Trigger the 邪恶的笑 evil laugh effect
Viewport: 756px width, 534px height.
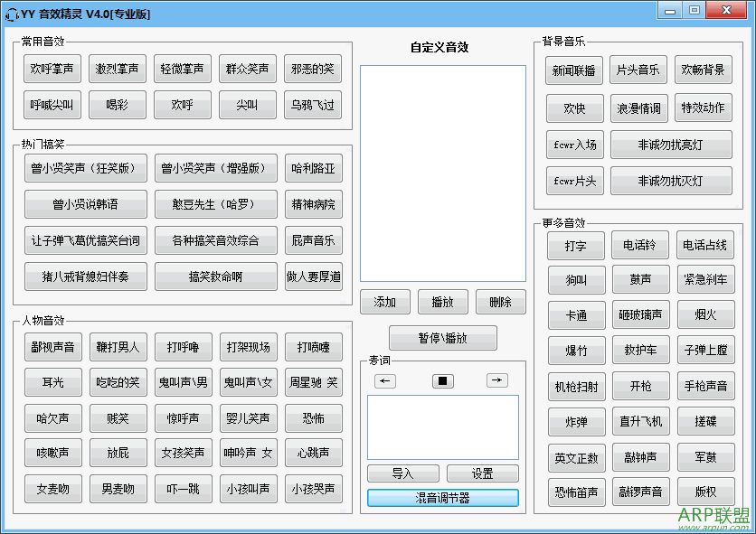pos(312,68)
